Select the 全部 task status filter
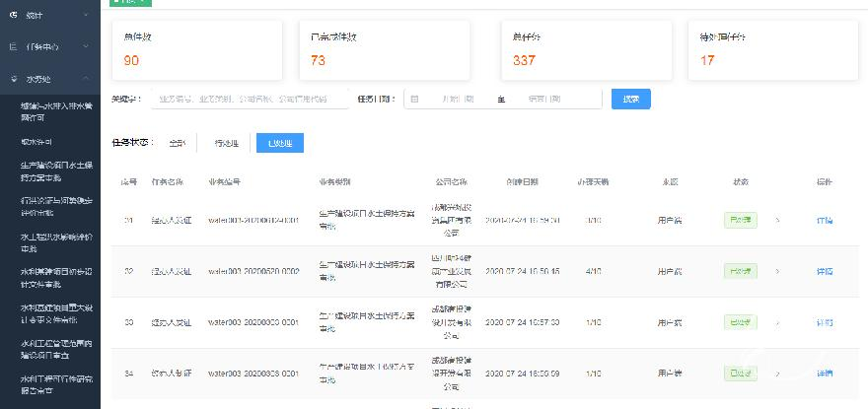 point(177,143)
